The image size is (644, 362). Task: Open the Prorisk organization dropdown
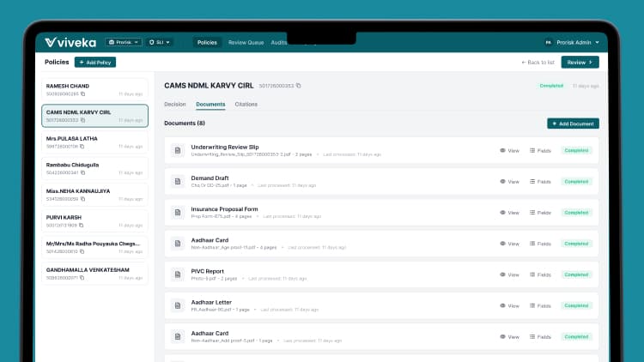123,42
